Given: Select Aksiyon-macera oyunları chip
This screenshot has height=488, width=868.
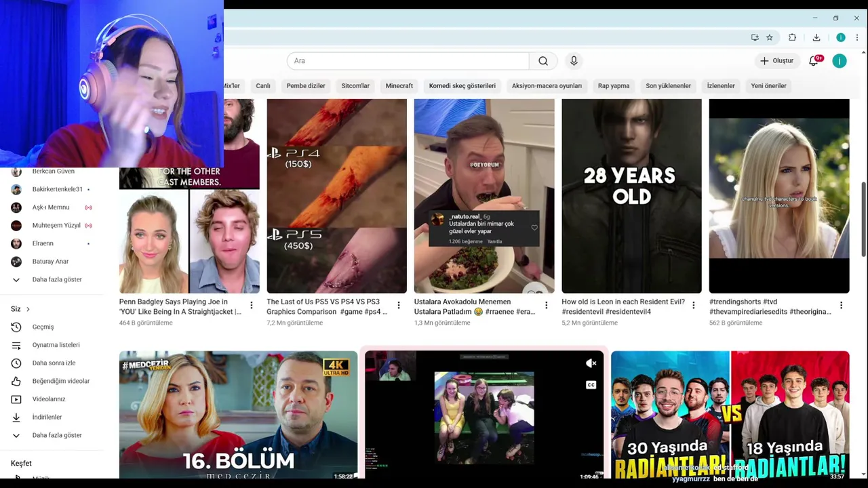Looking at the screenshot, I should point(547,86).
